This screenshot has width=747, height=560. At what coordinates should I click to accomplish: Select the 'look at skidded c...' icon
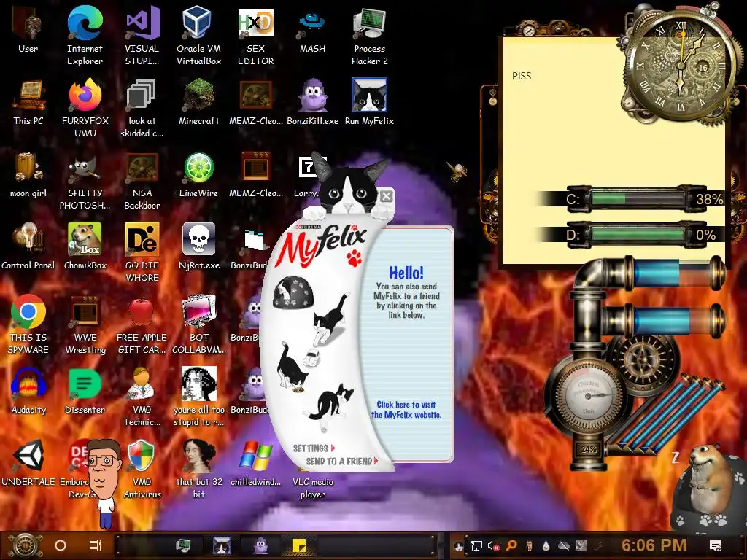point(142,96)
